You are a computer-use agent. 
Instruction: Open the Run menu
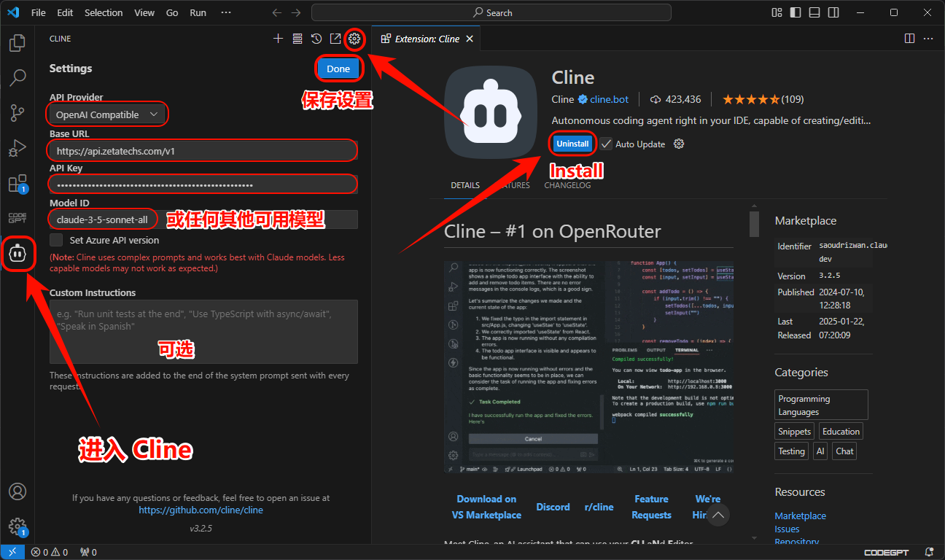[x=198, y=12]
